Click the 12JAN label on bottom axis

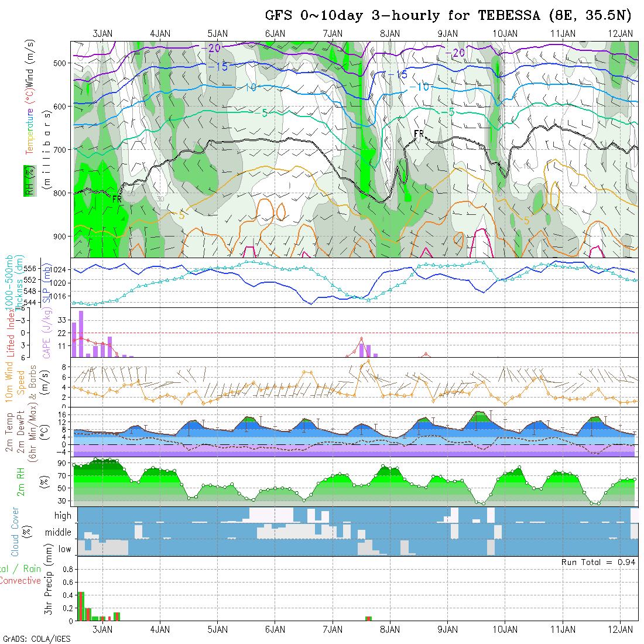click(x=620, y=629)
